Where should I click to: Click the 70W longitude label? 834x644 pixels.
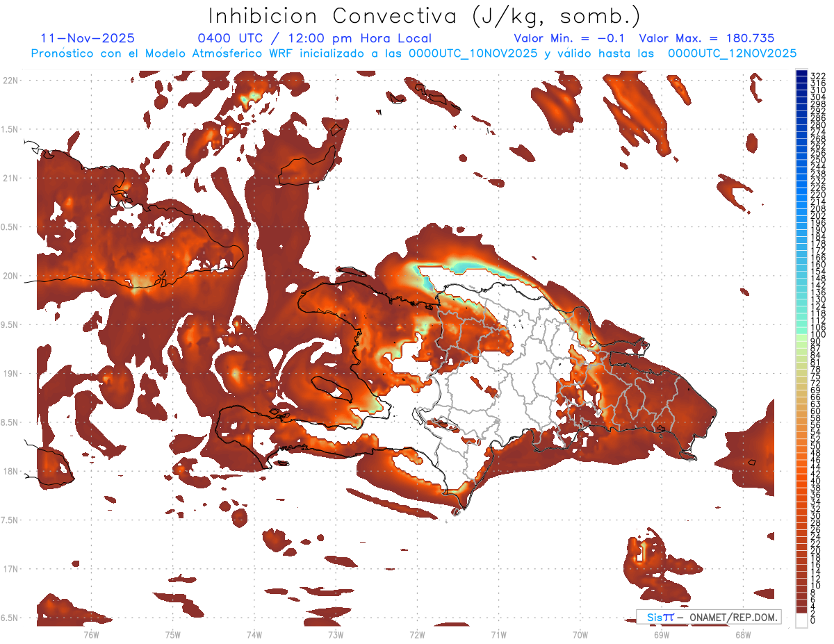point(580,634)
